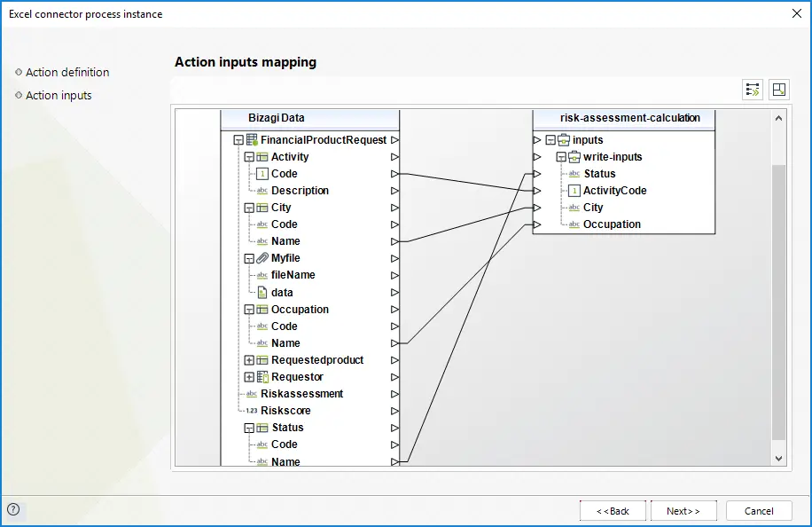Select the Myfile paperclip attachment icon
Image resolution: width=812 pixels, height=527 pixels.
click(262, 258)
